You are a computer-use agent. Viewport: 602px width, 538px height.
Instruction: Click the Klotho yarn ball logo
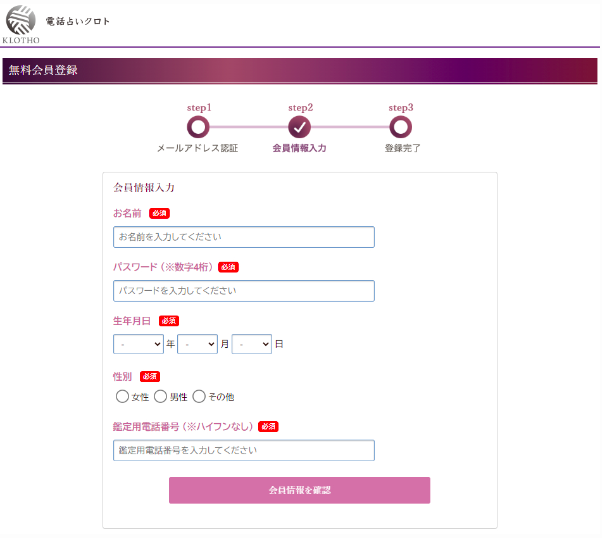click(x=21, y=20)
